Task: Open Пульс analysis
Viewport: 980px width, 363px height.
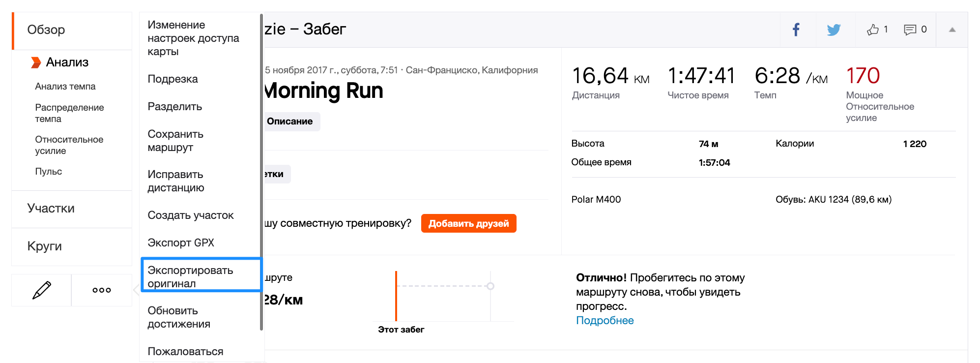Action: (48, 172)
